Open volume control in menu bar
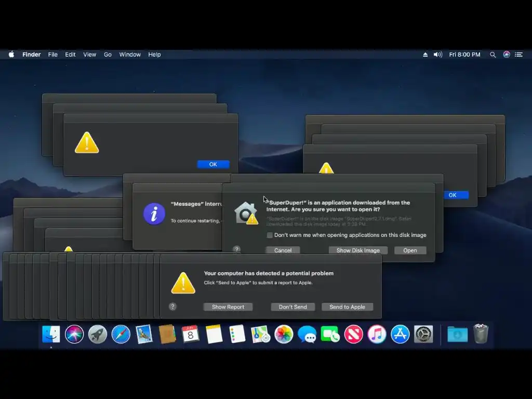The width and height of the screenshot is (532, 399). (x=437, y=55)
